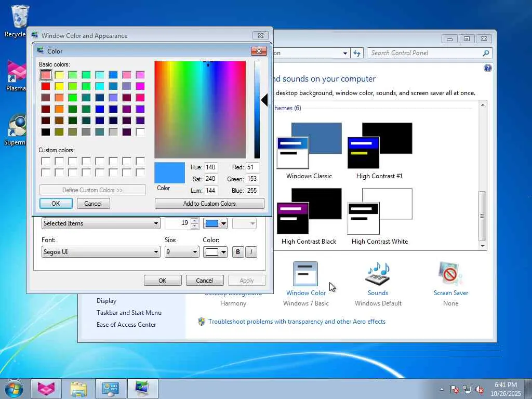Viewport: 532px width, 399px height.
Task: Toggle the Italic font button
Action: [x=251, y=252]
